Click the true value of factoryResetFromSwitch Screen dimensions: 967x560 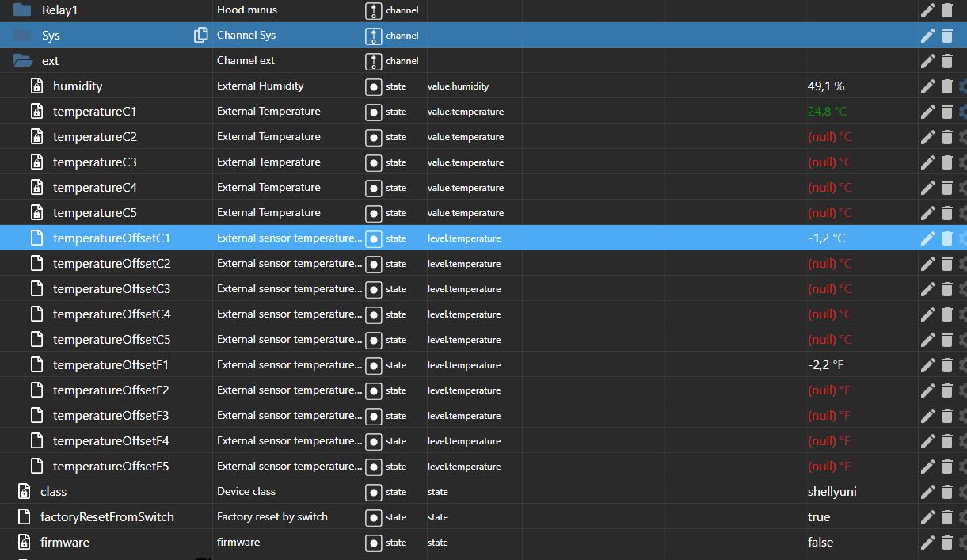[819, 516]
